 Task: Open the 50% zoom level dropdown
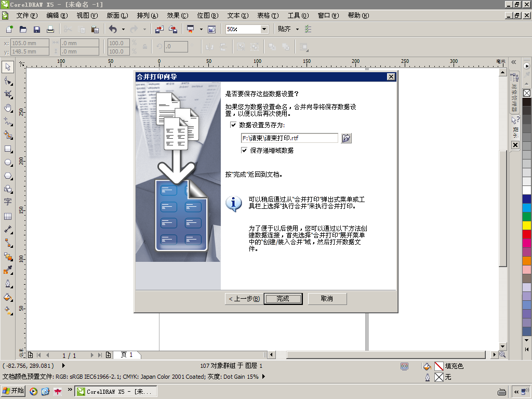(264, 29)
